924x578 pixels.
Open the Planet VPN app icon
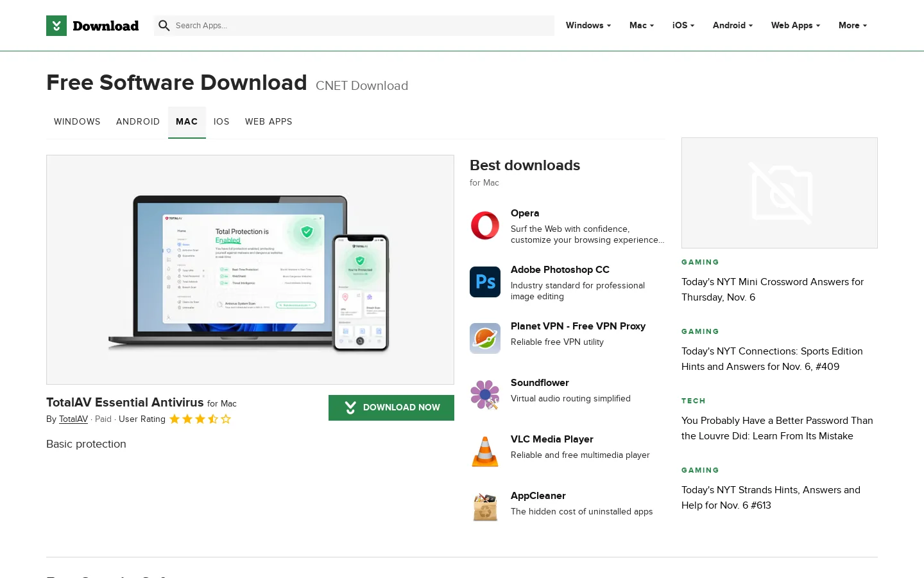click(485, 338)
